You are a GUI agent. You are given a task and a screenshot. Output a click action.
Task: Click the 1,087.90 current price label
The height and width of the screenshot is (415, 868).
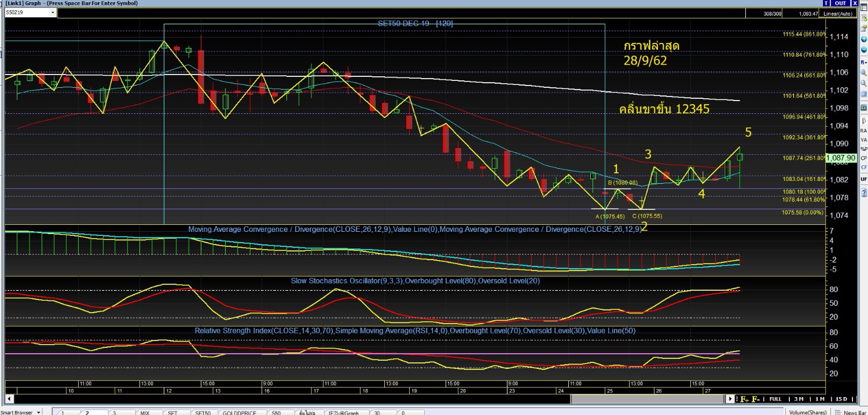click(841, 158)
